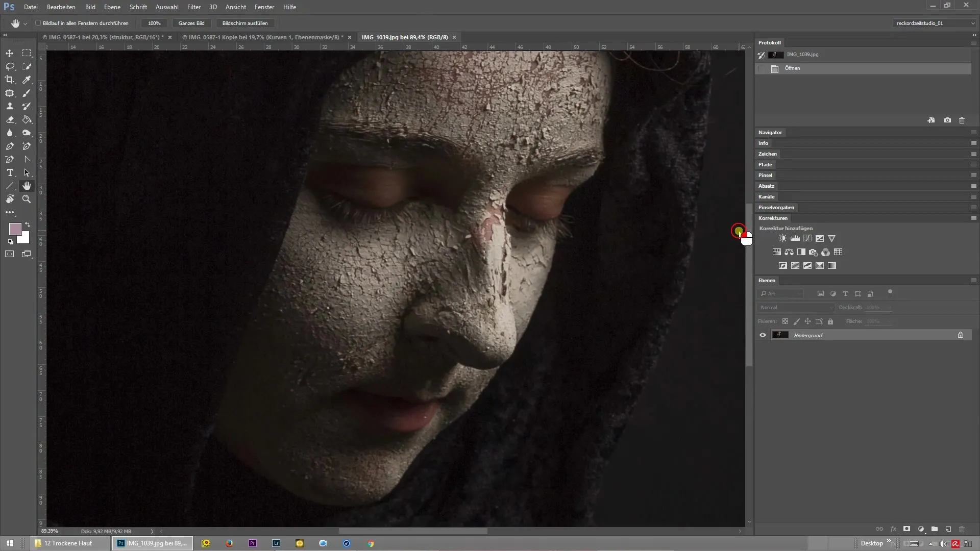
Task: Toggle lock position in Fixieren row
Action: (807, 321)
